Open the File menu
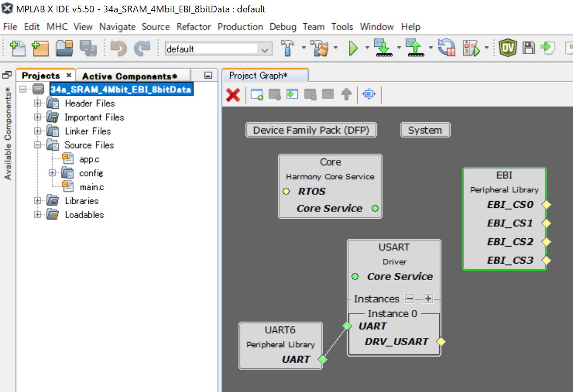573x392 pixels. (x=10, y=27)
